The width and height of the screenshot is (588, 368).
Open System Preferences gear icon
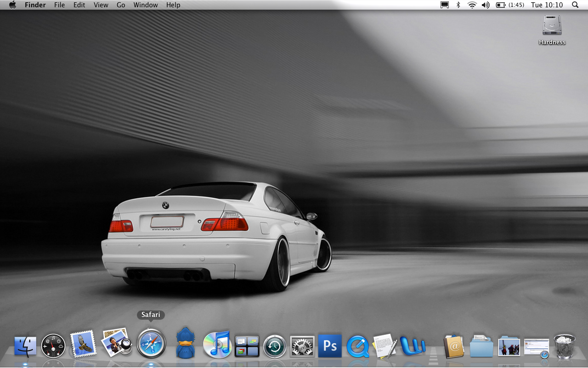(302, 346)
